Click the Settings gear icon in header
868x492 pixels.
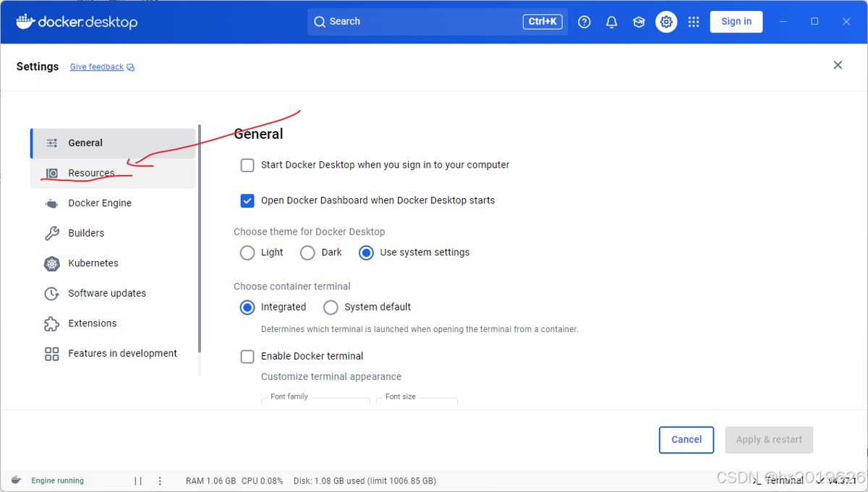pos(666,22)
